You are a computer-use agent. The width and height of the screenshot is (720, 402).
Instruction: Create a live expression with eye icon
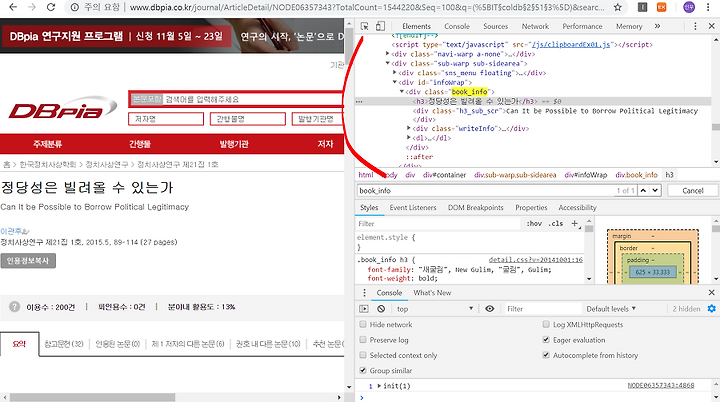click(x=489, y=309)
